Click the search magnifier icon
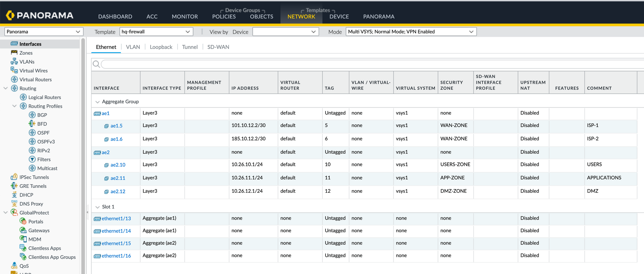The image size is (644, 274). pos(96,64)
